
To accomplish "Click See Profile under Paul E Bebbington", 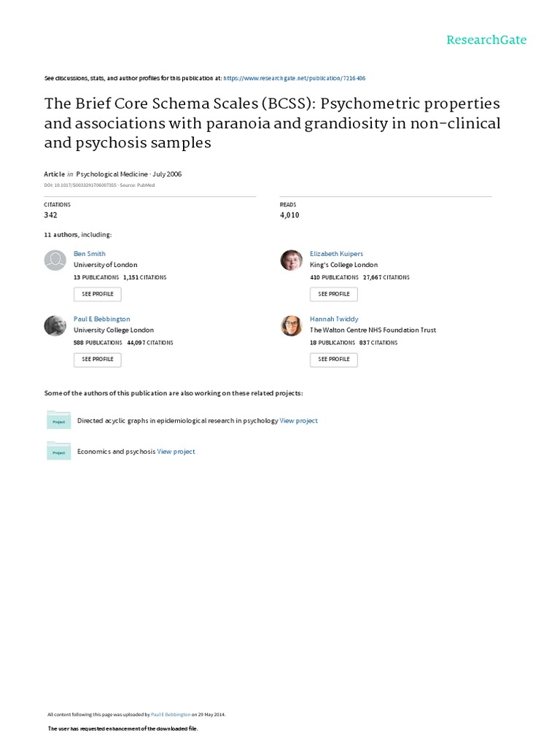I will coord(97,359).
